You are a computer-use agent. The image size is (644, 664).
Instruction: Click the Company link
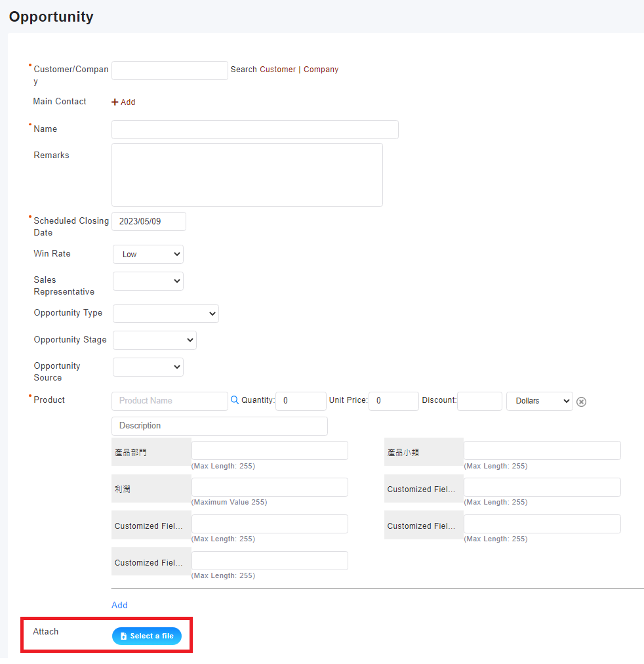point(321,70)
